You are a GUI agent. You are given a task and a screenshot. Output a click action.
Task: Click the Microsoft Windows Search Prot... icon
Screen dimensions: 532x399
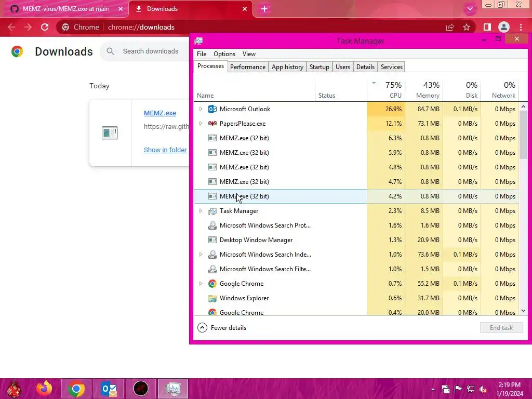point(212,225)
